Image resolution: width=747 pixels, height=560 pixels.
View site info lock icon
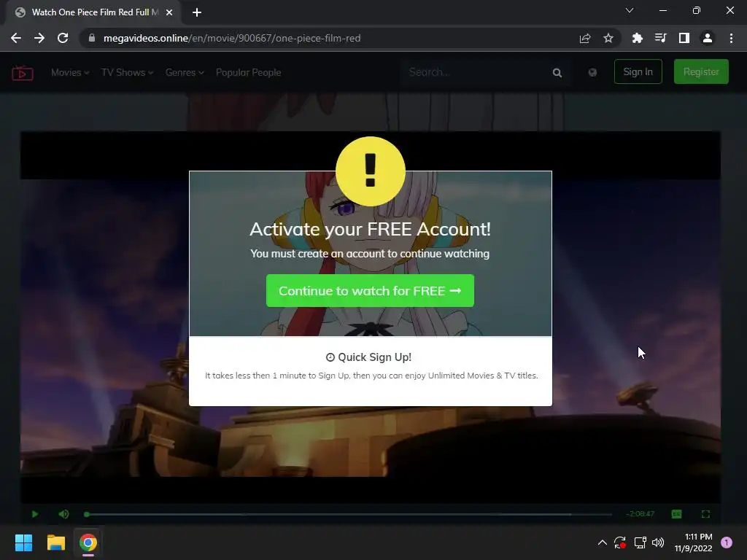click(92, 38)
